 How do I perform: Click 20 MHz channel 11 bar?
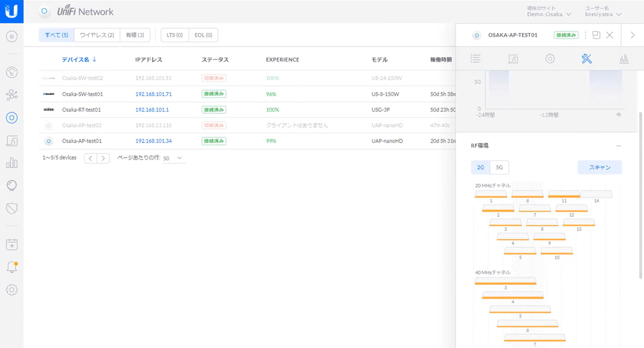click(x=564, y=194)
